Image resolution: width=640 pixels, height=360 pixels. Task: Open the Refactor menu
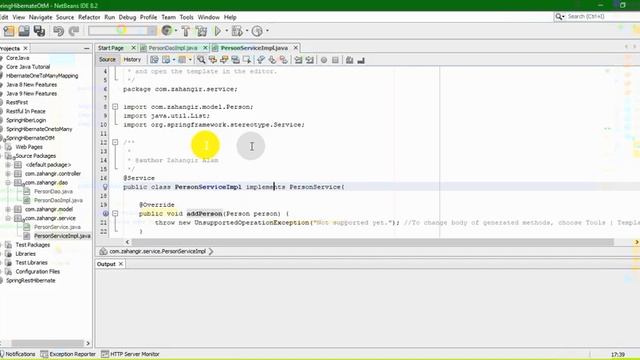(89, 17)
